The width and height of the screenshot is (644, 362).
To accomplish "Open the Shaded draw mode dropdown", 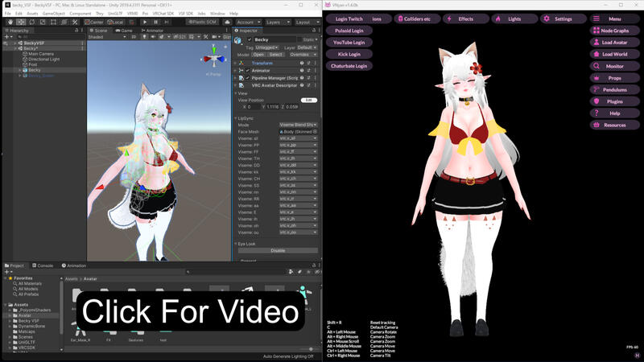I will (x=107, y=36).
